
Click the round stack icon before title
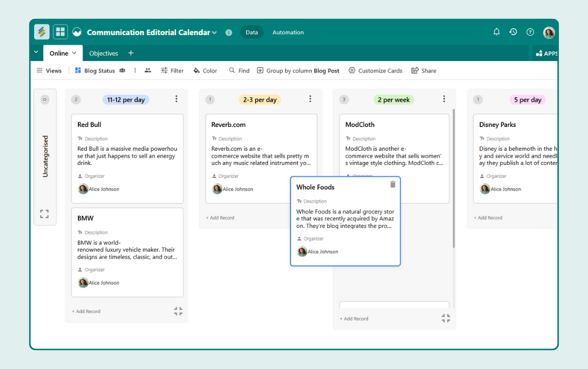[77, 32]
